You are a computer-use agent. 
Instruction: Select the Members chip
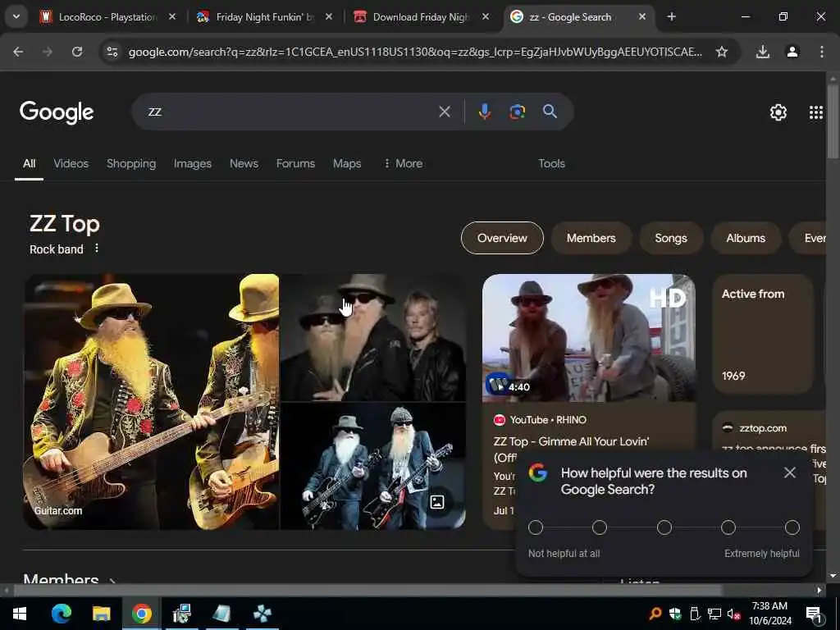[591, 238]
